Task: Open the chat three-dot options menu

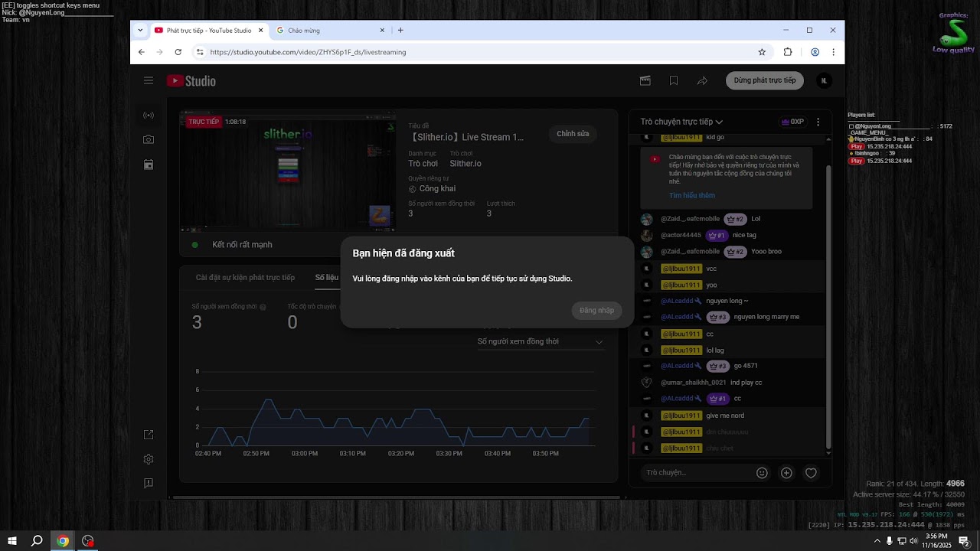Action: coord(818,122)
